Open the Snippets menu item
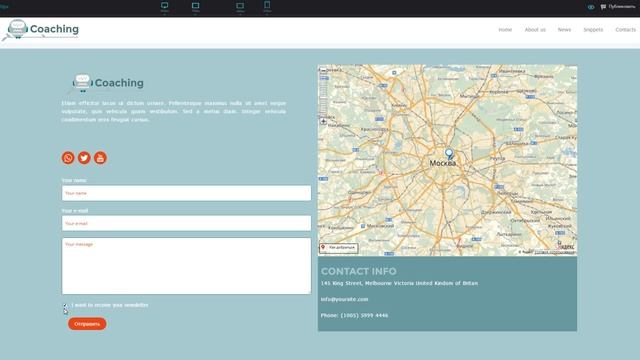 pos(593,30)
